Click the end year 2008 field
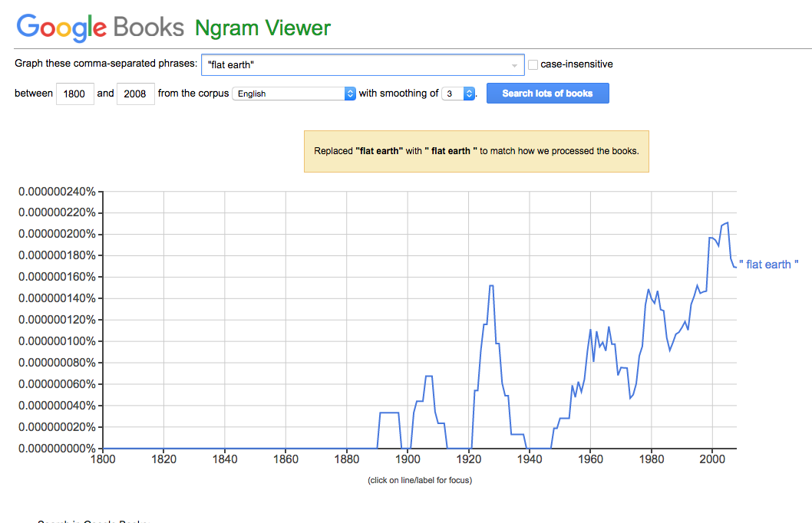Viewport: 812px width, 523px height. 135,94
